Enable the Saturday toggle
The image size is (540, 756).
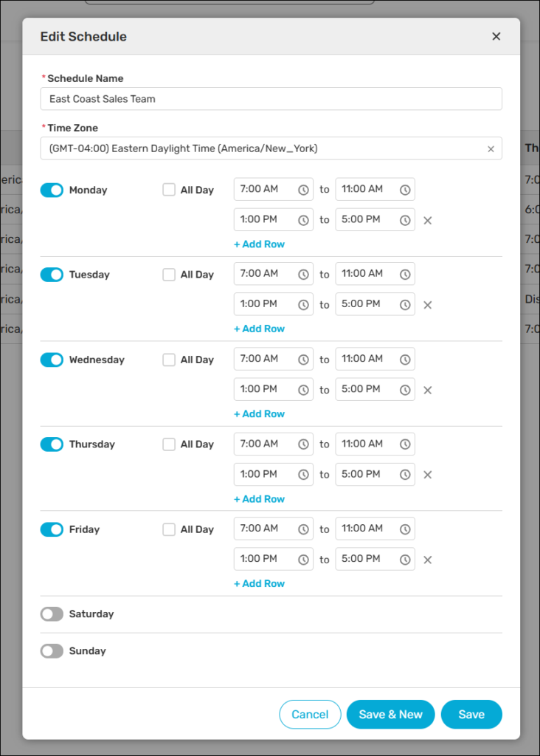coord(52,614)
